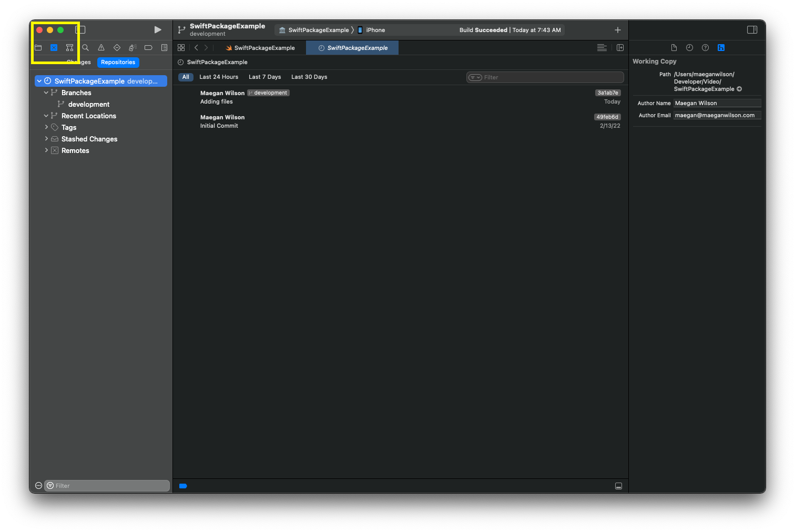
Task: Select the "Adding files" commit
Action: click(401, 97)
